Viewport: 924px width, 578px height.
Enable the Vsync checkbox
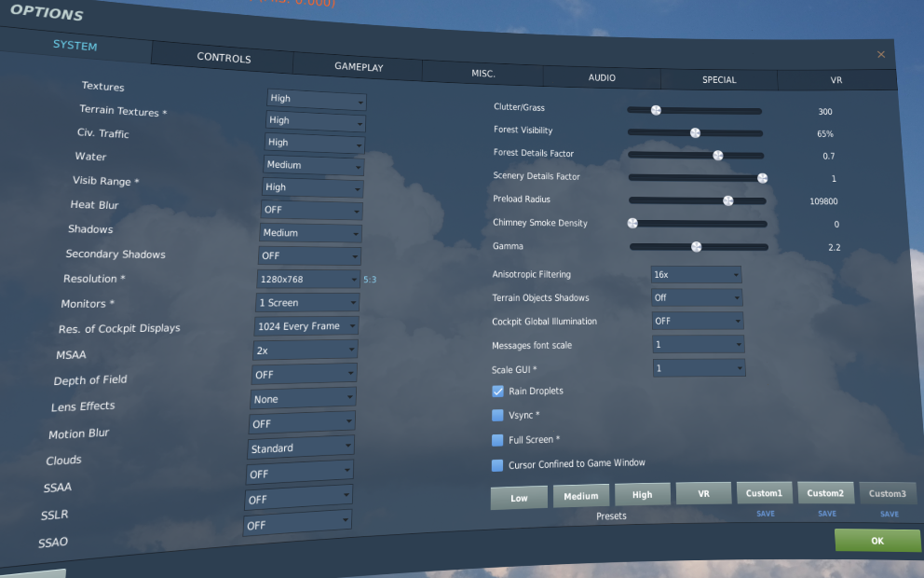[x=497, y=415]
